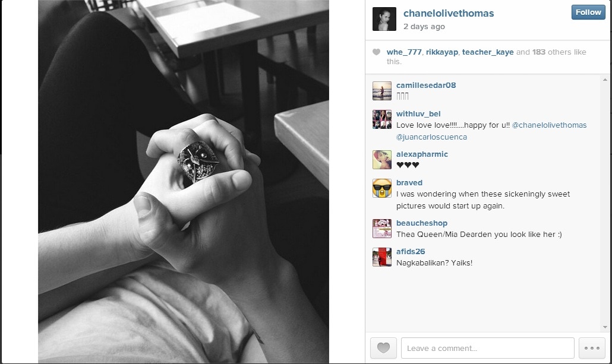Click afids26's avatar thumbnail
The image size is (612, 364).
click(381, 257)
